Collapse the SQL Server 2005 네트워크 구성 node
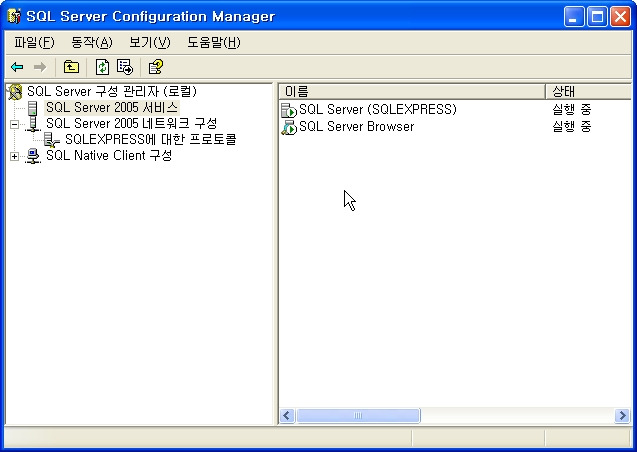637x452 pixels. 14,124
